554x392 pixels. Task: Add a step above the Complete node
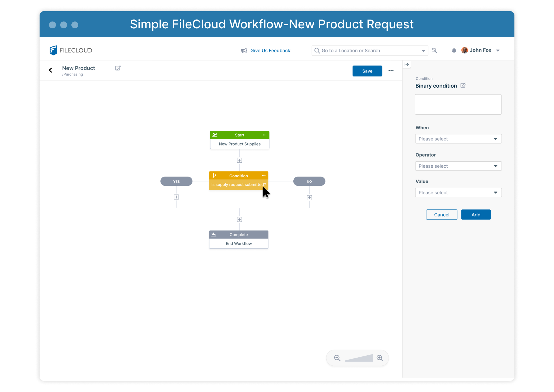(239, 219)
